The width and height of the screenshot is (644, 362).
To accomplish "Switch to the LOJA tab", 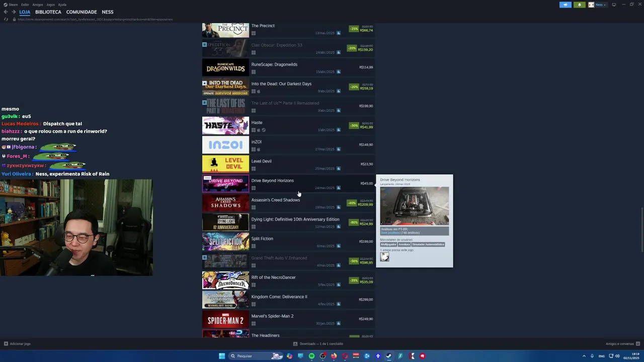I will pyautogui.click(x=25, y=12).
